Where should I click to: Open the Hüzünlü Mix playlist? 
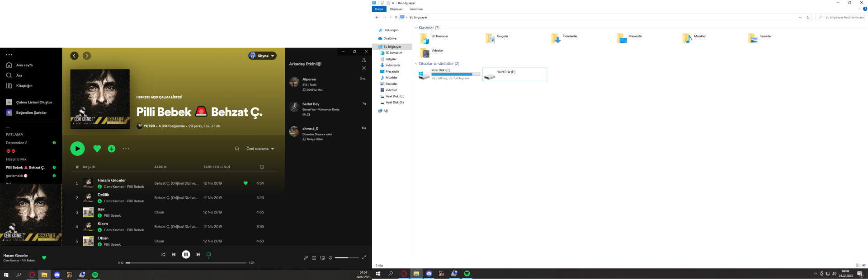[x=16, y=159]
